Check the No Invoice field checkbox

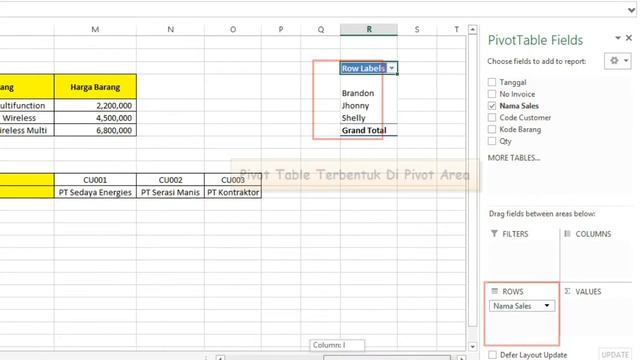492,94
